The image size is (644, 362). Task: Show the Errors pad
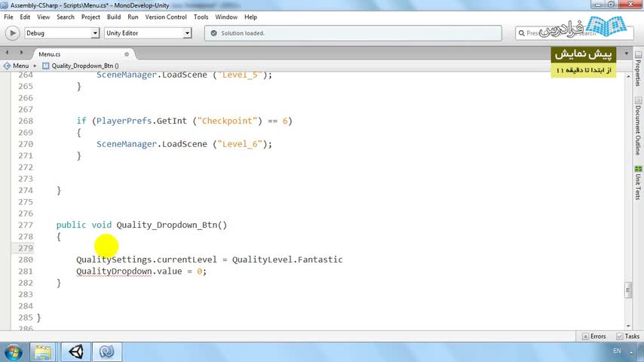pyautogui.click(x=594, y=336)
